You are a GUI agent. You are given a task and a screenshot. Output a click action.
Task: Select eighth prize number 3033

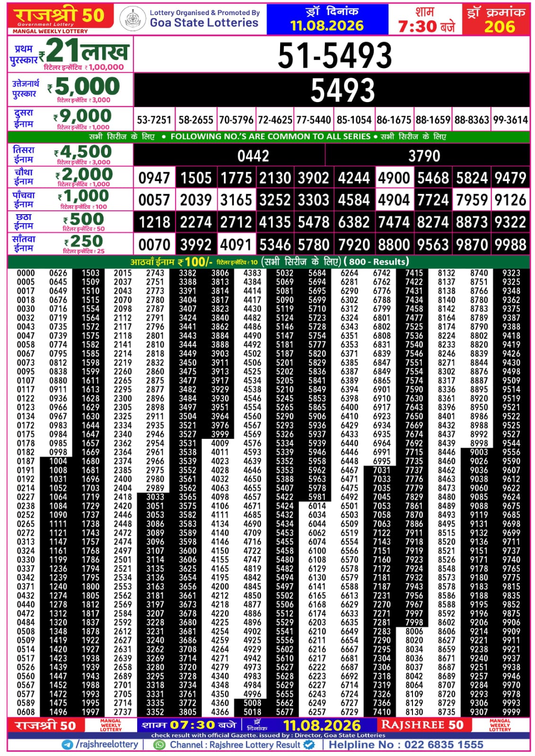(155, 497)
